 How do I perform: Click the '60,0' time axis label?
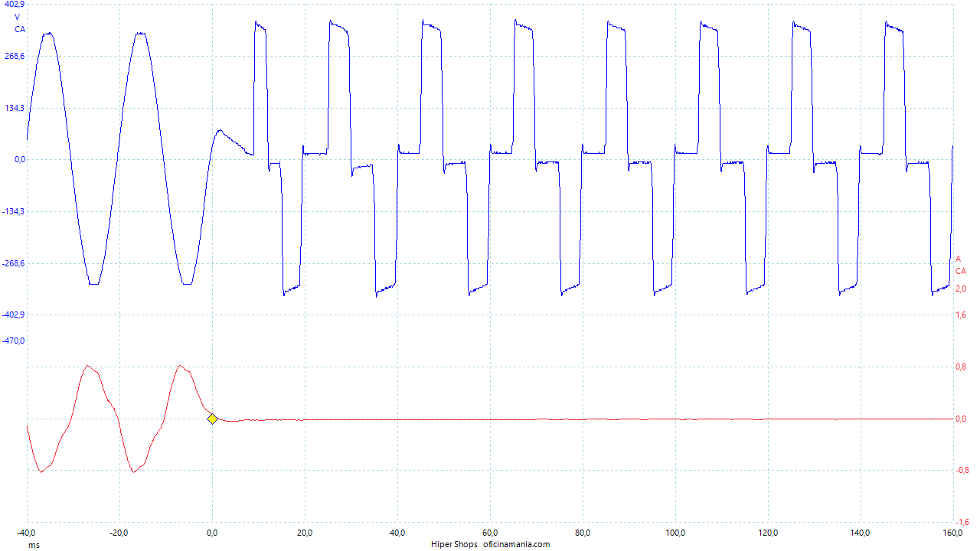coord(490,533)
